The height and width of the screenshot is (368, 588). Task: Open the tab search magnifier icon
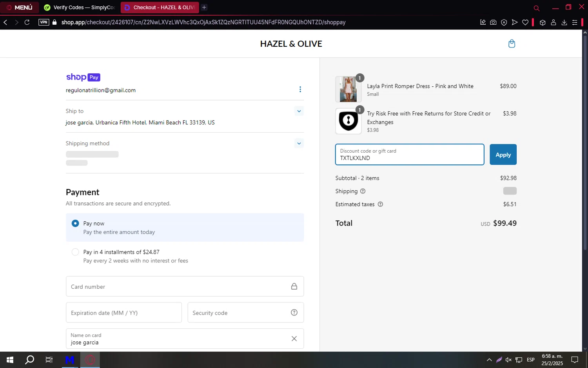pyautogui.click(x=537, y=8)
